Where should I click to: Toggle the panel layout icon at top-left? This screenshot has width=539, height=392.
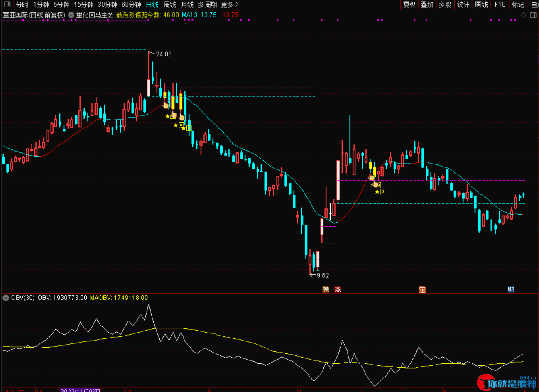point(7,5)
